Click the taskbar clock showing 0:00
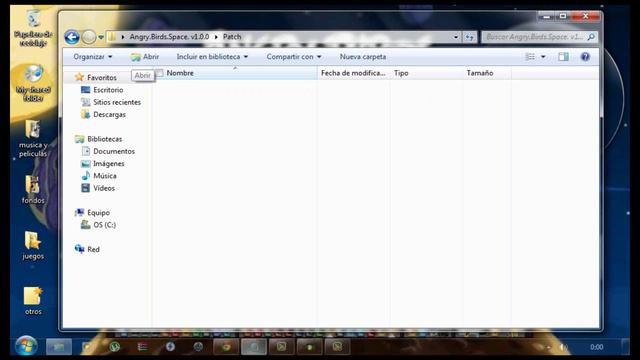Screen dimensions: 640x360 pos(596,347)
